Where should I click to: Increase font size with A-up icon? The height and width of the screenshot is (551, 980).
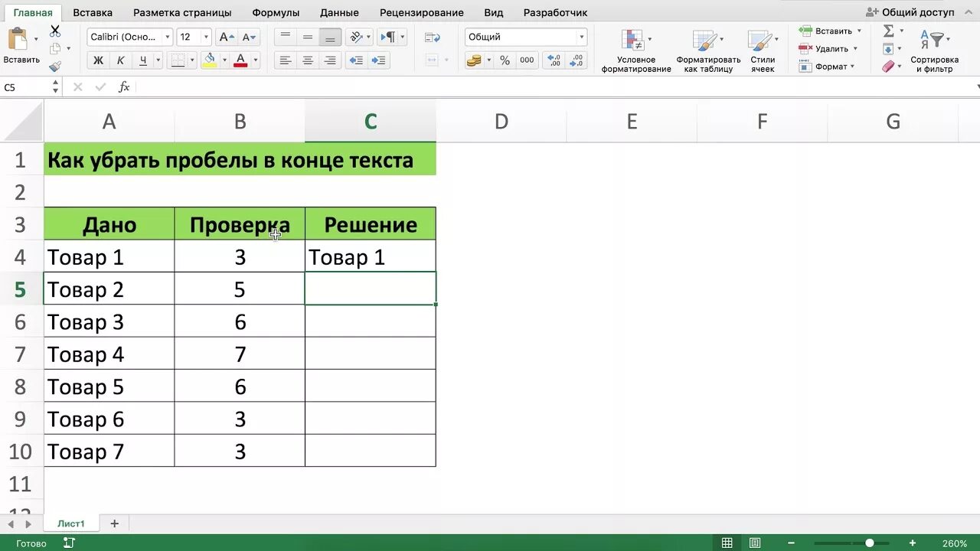pyautogui.click(x=226, y=37)
